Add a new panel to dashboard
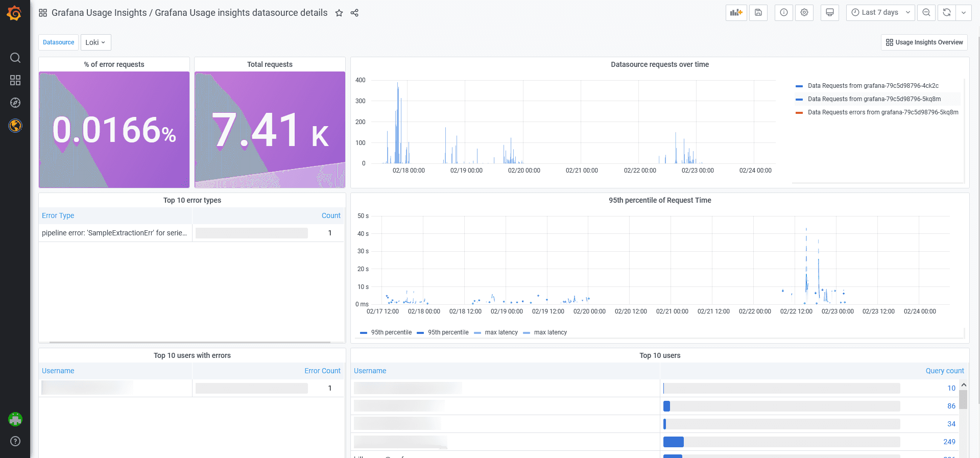The width and height of the screenshot is (980, 458). click(x=736, y=13)
